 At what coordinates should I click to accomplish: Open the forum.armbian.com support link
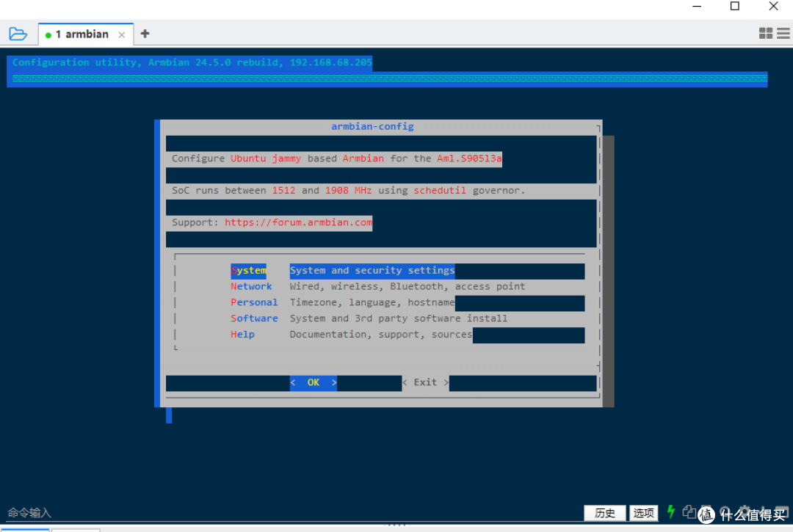(298, 222)
